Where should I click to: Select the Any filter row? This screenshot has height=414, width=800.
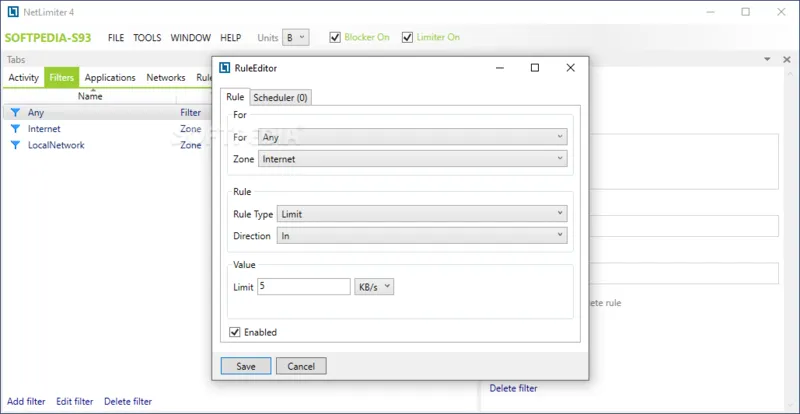[106, 113]
